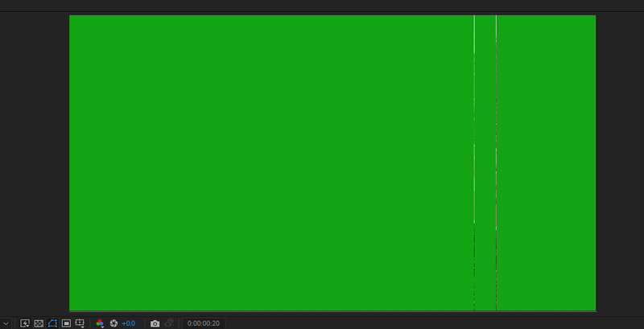This screenshot has height=329, width=644.
Task: Click the 0:00:00:20 preview timecode
Action: coord(204,323)
